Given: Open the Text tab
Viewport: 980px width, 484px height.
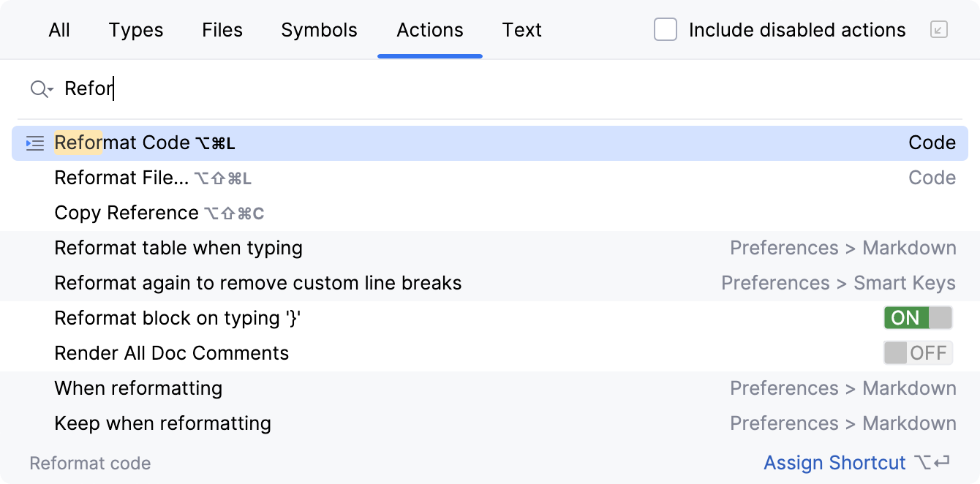Looking at the screenshot, I should [x=521, y=30].
